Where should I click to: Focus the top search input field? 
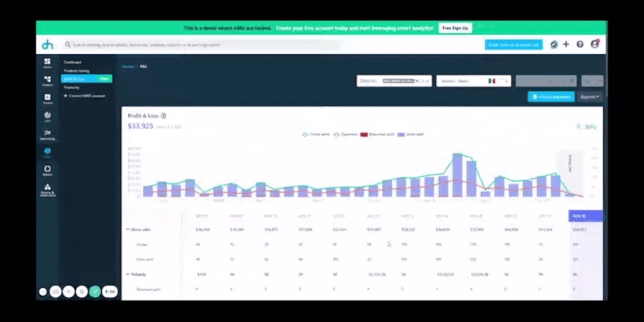[203, 45]
